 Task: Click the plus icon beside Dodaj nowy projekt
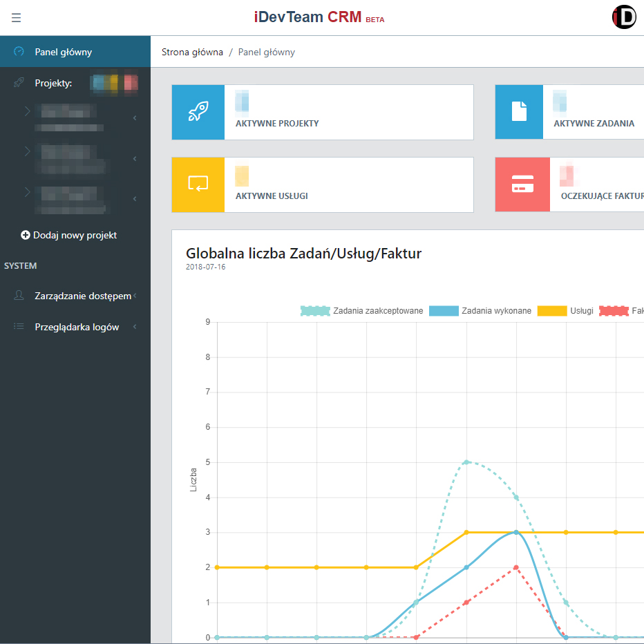(26, 236)
